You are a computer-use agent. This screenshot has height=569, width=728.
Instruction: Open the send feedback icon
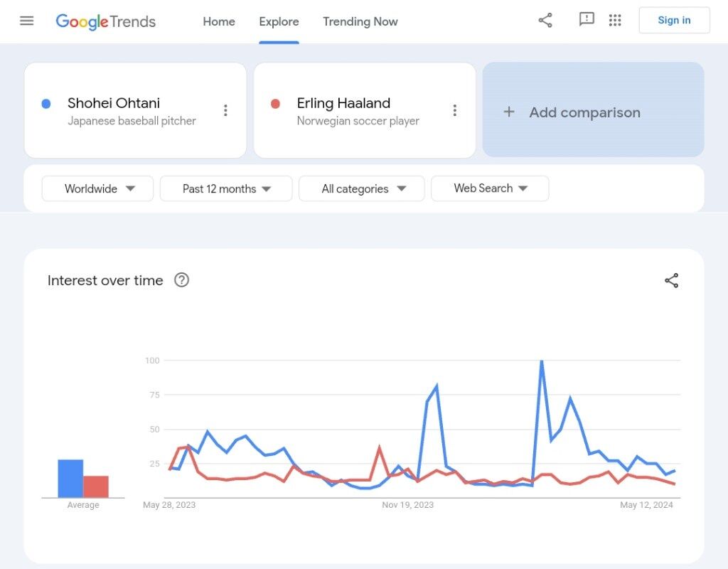(x=587, y=20)
